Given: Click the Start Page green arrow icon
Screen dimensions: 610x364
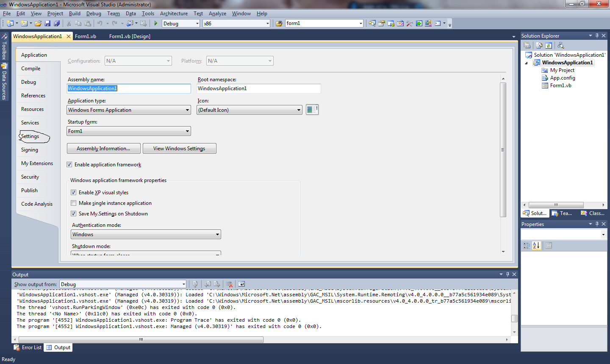Looking at the screenshot, I should (419, 23).
